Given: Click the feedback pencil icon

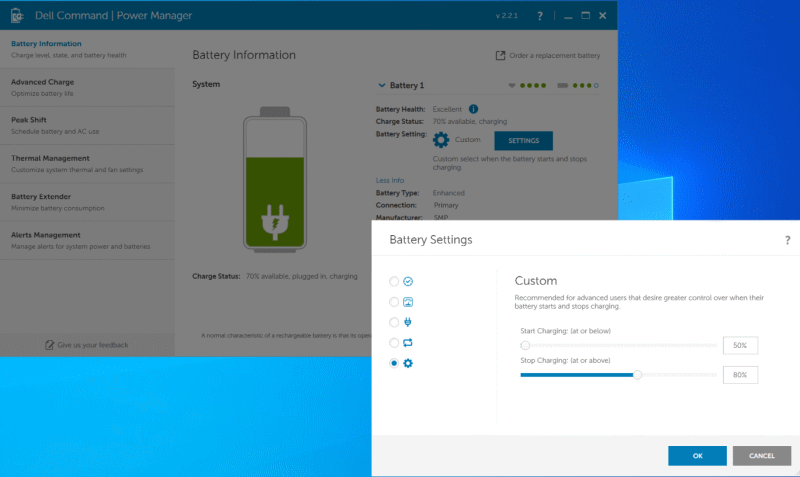Looking at the screenshot, I should 49,345.
